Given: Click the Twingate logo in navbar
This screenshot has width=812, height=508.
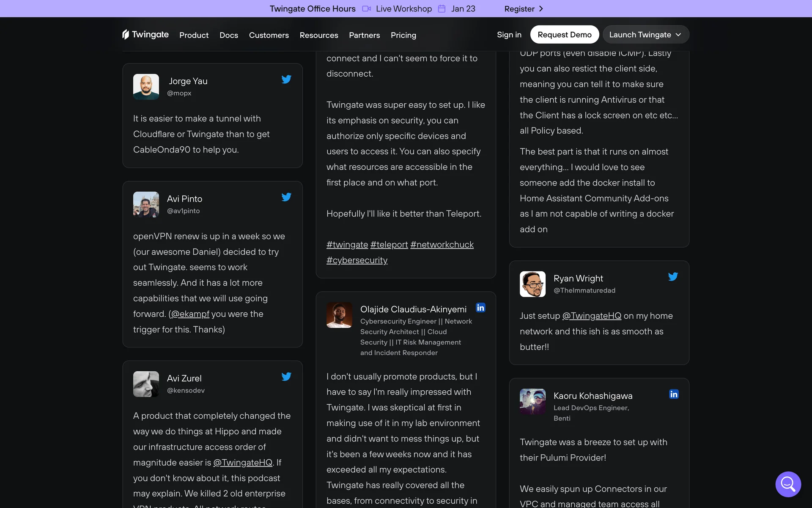Looking at the screenshot, I should (x=145, y=35).
